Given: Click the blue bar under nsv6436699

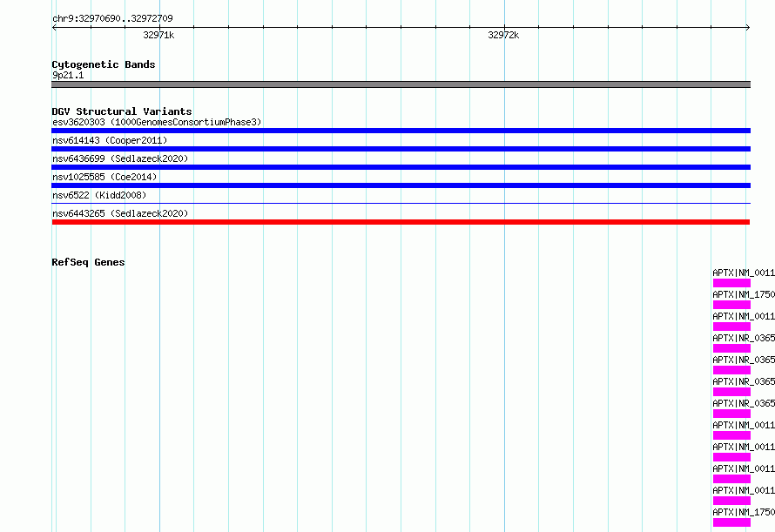Looking at the screenshot, I should point(401,167).
